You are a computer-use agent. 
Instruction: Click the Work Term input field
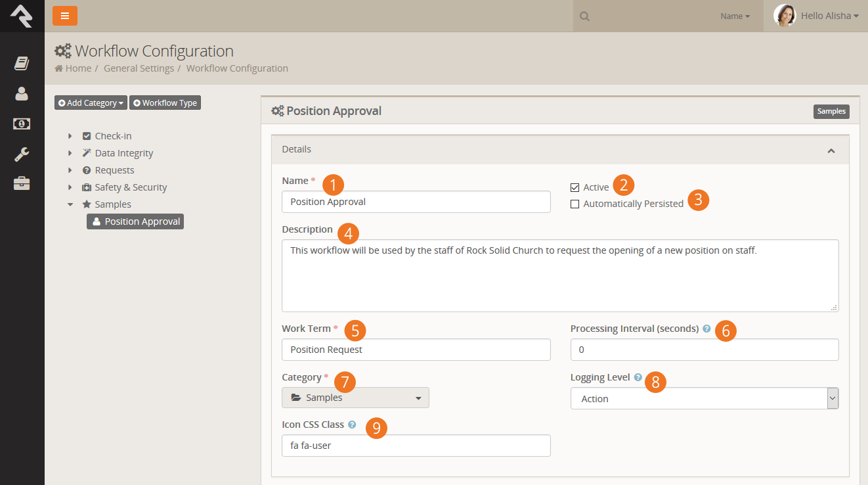pyautogui.click(x=416, y=350)
